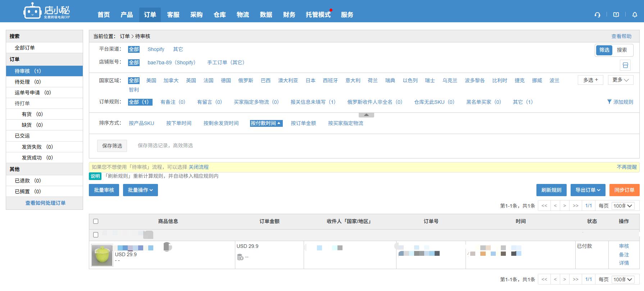
Task: Toggle 按付款时间 sort order
Action: pyautogui.click(x=266, y=123)
